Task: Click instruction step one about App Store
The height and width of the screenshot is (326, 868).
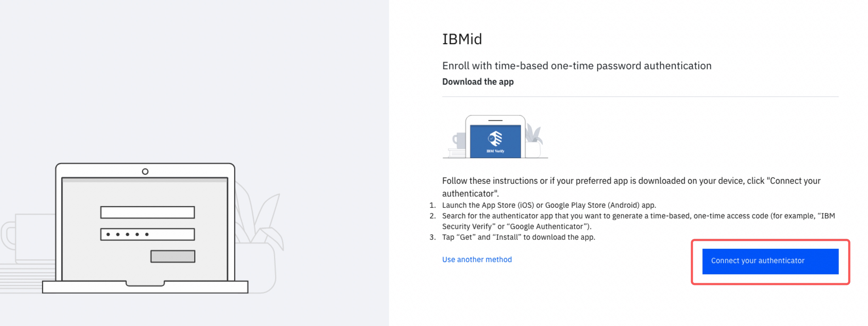Action: pos(549,205)
